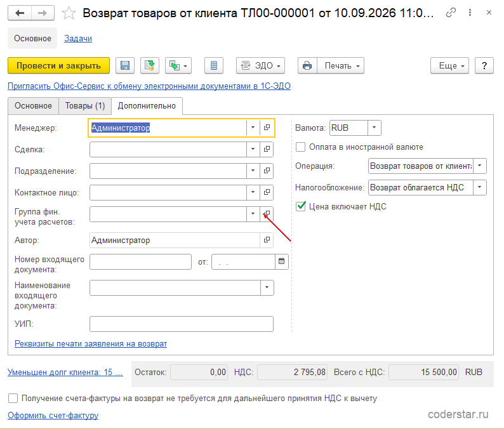Open the Менеджер linked record icon
This screenshot has width=504, height=429.
tap(267, 128)
